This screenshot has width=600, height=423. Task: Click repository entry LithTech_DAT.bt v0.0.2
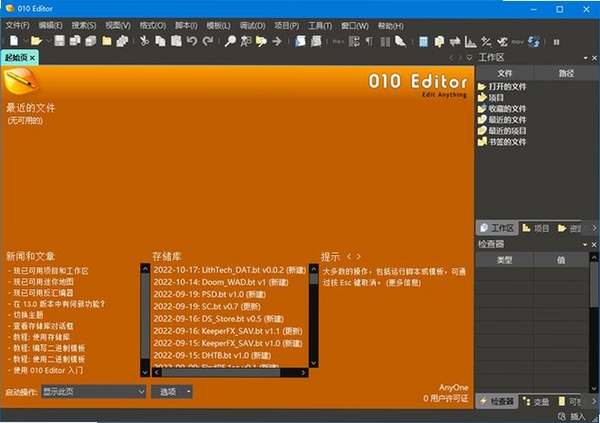(230, 270)
